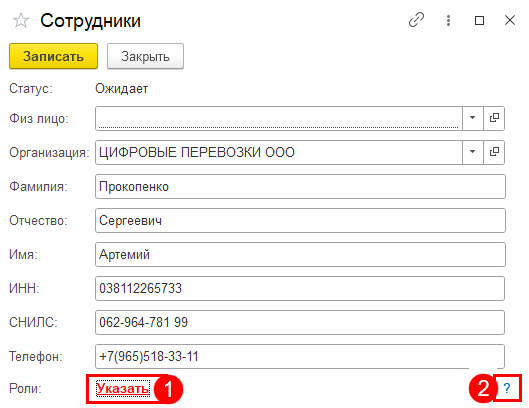The width and height of the screenshot is (529, 408).
Task: Click the Организация field with ЦИФРОВЫЕ ПЕРЕВОЗКИ
Action: pos(279,152)
